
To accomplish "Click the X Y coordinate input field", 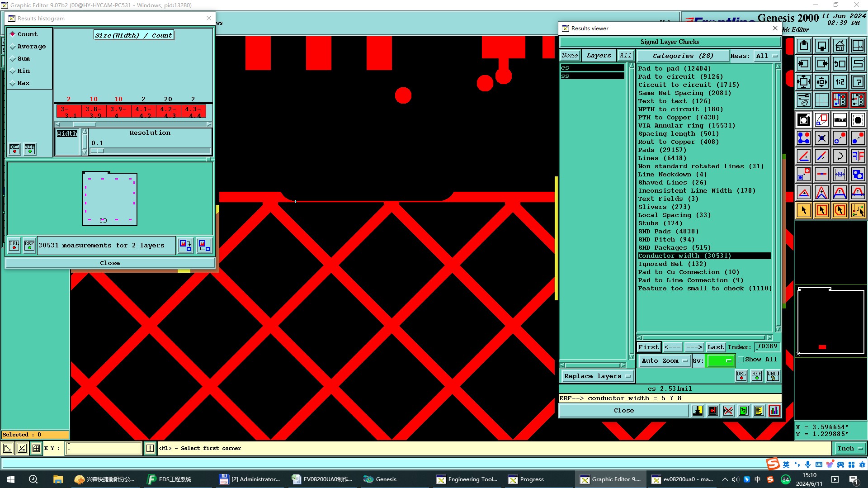I will pyautogui.click(x=104, y=449).
